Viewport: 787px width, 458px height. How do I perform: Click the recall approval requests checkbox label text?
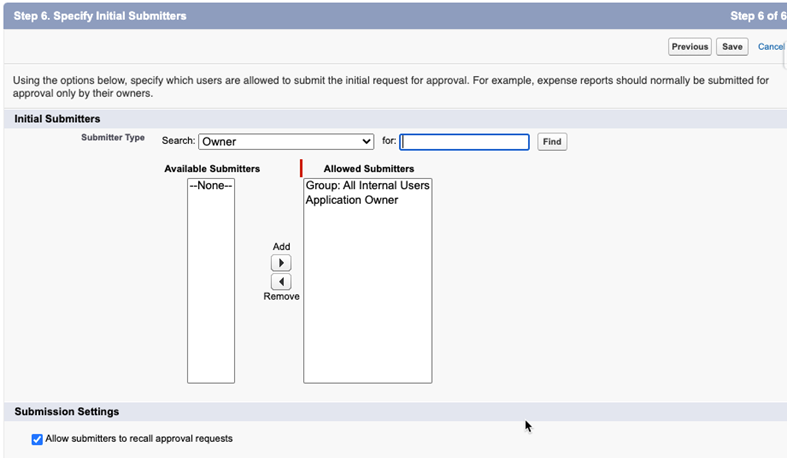[x=139, y=439]
